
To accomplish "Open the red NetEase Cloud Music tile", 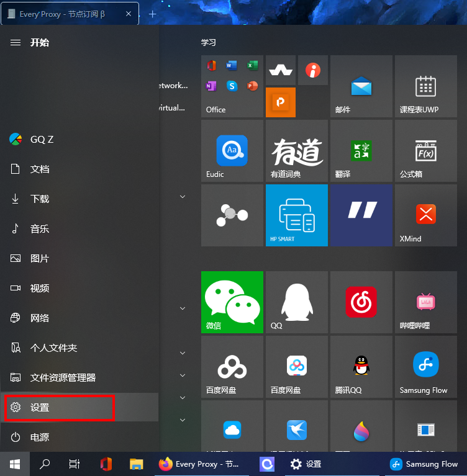I will click(x=361, y=302).
